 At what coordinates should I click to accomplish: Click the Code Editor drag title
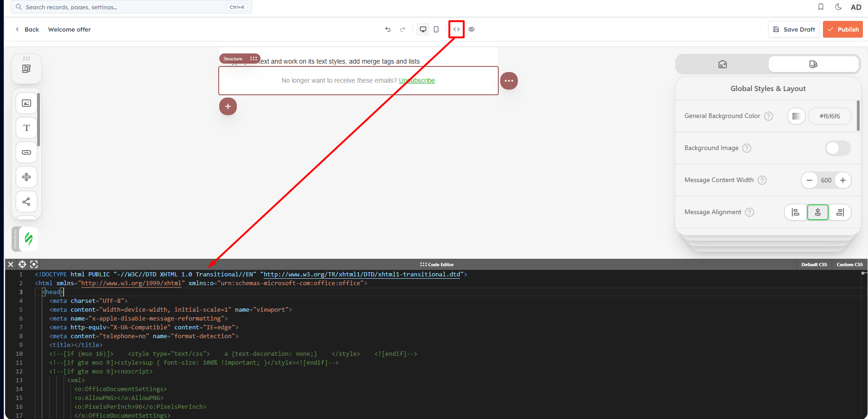[437, 264]
